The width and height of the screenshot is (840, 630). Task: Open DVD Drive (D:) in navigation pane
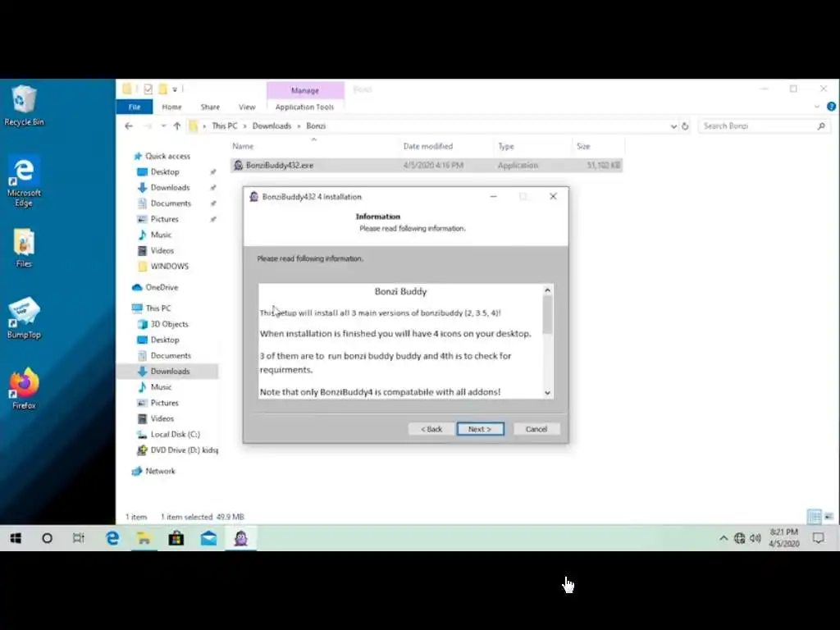coord(184,450)
